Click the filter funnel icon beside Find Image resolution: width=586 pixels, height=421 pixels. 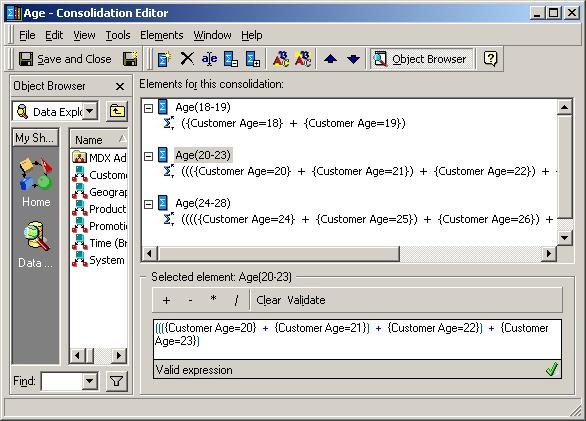click(x=117, y=381)
